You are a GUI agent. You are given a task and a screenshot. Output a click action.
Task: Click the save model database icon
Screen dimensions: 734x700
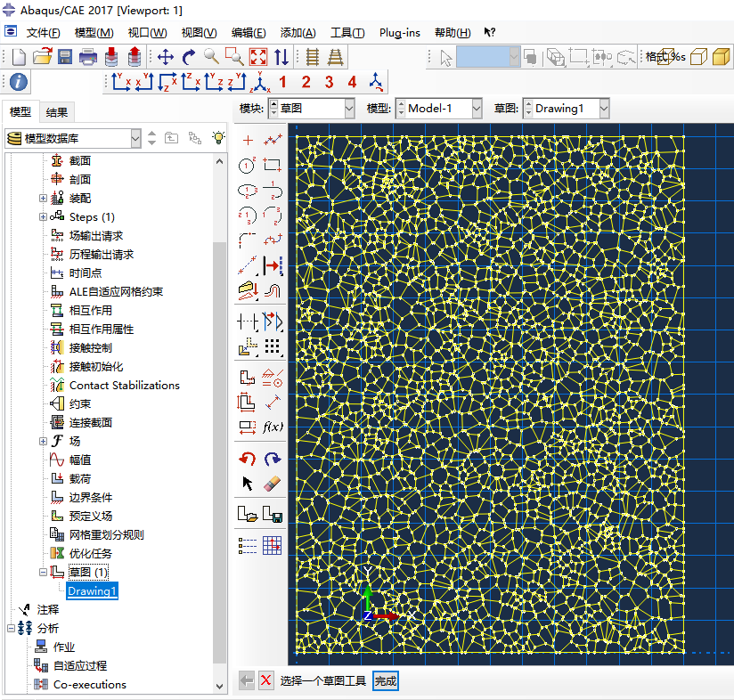(x=65, y=57)
